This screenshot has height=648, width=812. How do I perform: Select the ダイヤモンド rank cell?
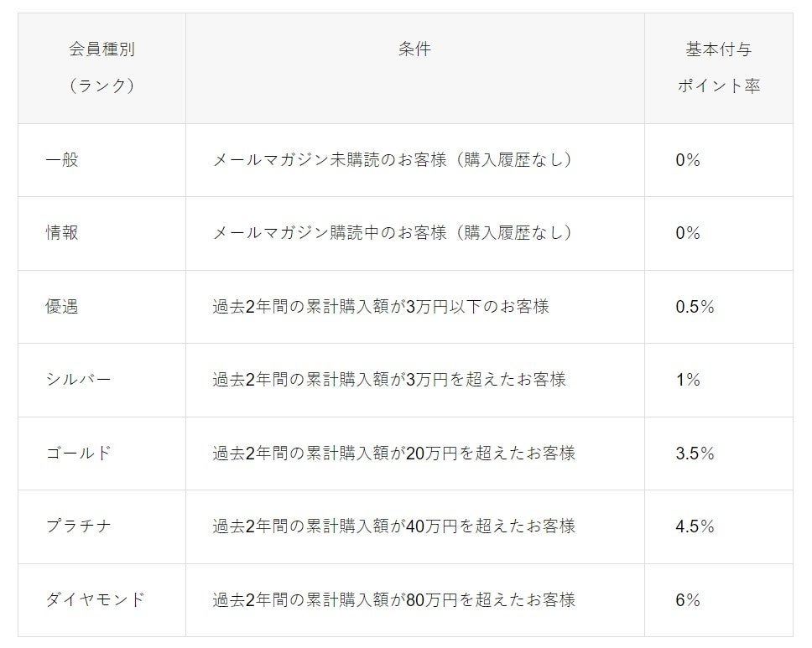(96, 600)
